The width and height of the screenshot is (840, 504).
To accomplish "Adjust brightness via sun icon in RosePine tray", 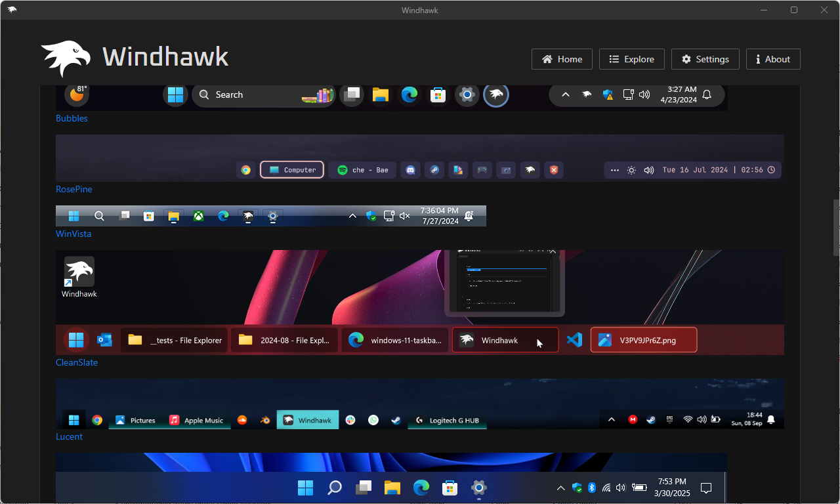I will click(x=631, y=169).
